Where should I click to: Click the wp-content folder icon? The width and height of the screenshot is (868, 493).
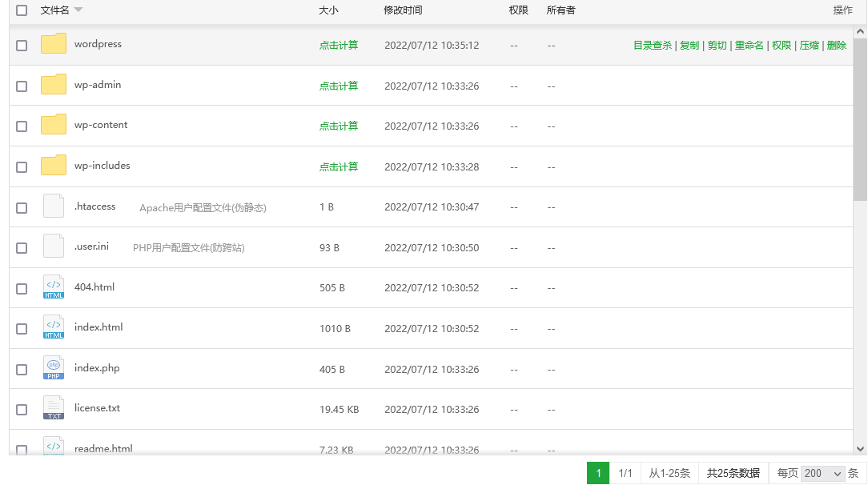54,125
